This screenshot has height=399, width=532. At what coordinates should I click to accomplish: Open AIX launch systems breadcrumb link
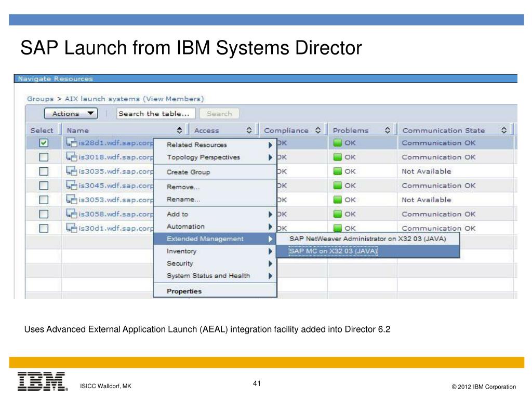tap(135, 99)
